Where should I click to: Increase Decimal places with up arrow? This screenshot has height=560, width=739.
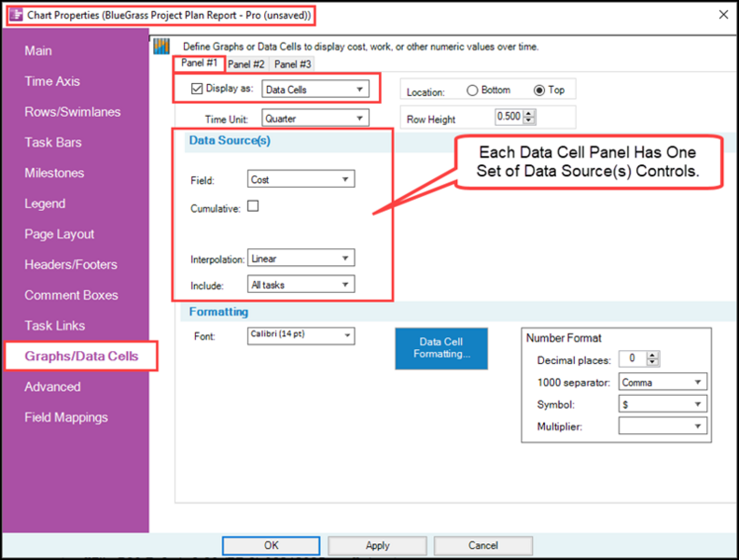pos(652,356)
